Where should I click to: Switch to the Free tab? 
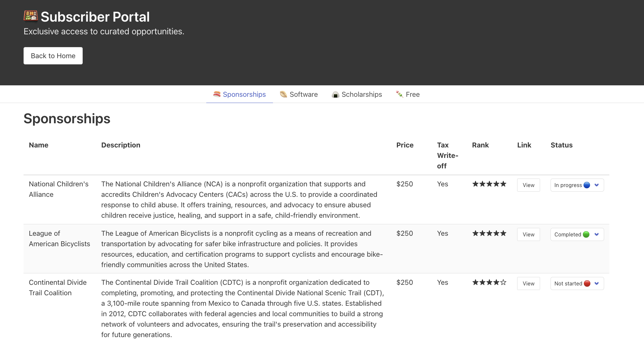point(408,94)
